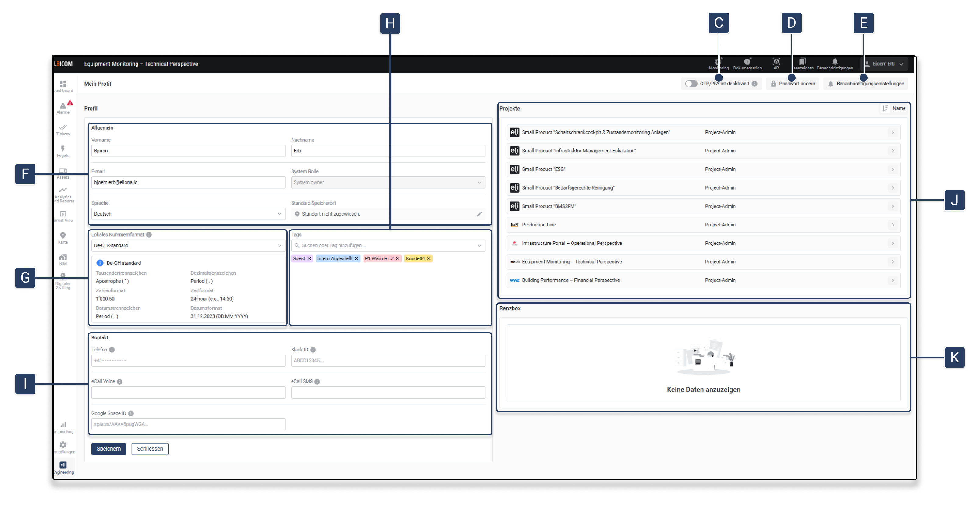Screen dimensions: 980x506
Task: Remove the Guest tag
Action: pos(309,259)
